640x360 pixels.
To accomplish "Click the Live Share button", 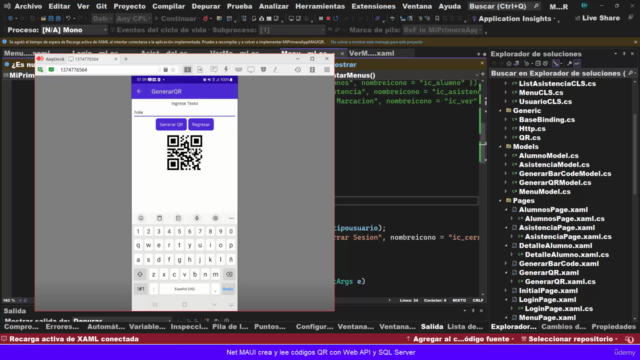I will tap(597, 18).
